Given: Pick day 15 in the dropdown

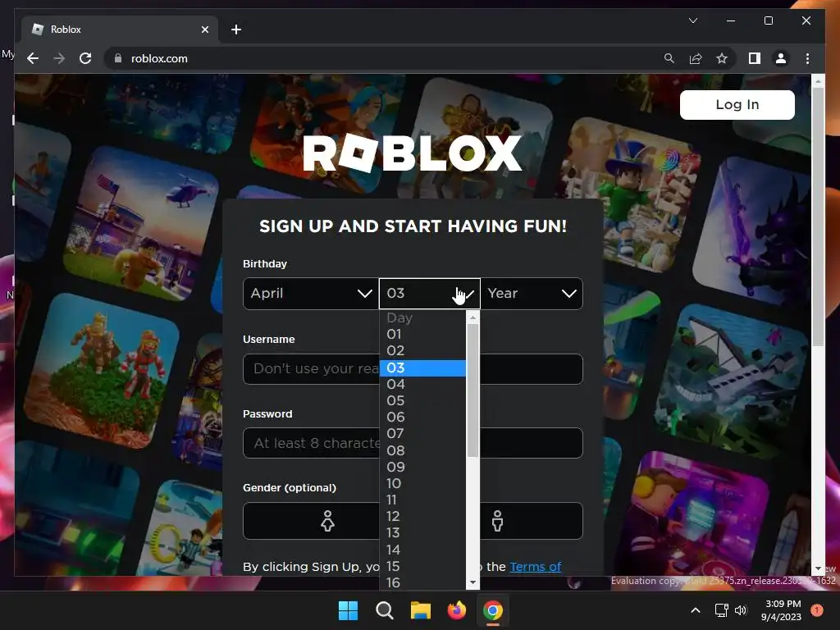Looking at the screenshot, I should tap(422, 567).
